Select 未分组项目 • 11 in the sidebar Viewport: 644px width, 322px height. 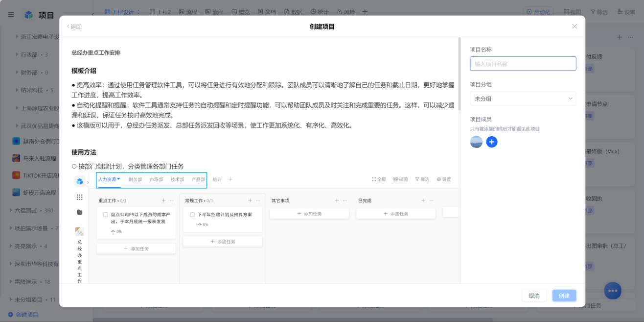pyautogui.click(x=35, y=299)
